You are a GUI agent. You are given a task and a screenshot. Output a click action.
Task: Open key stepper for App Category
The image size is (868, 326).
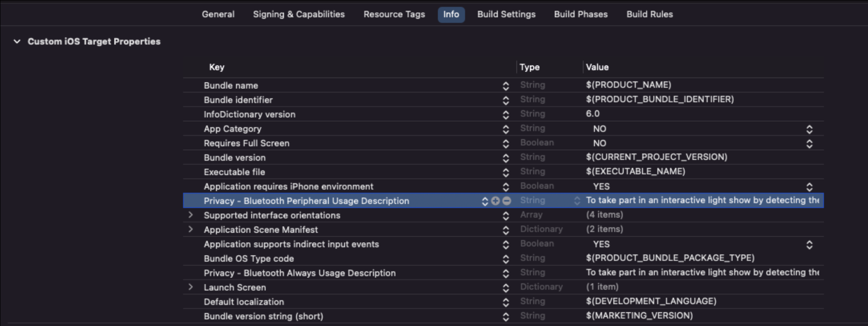click(505, 129)
